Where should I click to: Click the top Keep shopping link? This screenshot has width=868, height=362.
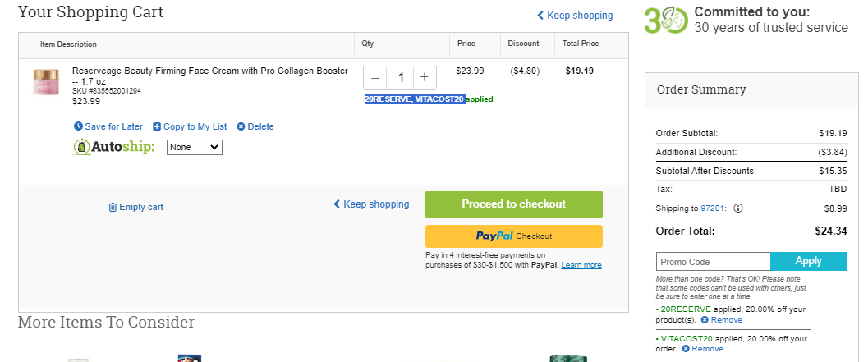pos(575,16)
